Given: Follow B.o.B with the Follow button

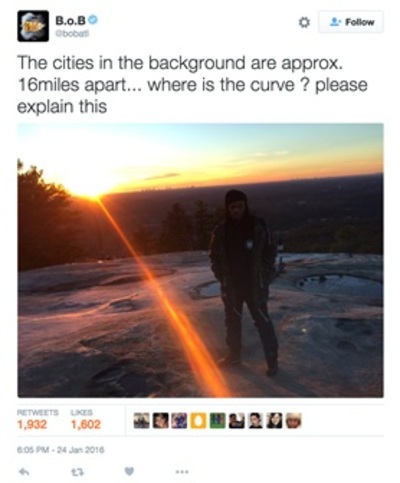Looking at the screenshot, I should pos(351,22).
